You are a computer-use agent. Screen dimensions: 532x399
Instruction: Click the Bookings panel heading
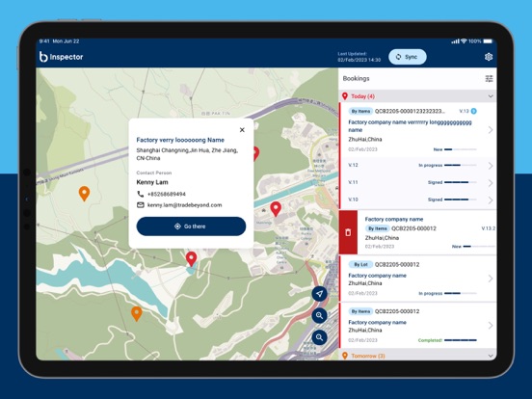(356, 78)
